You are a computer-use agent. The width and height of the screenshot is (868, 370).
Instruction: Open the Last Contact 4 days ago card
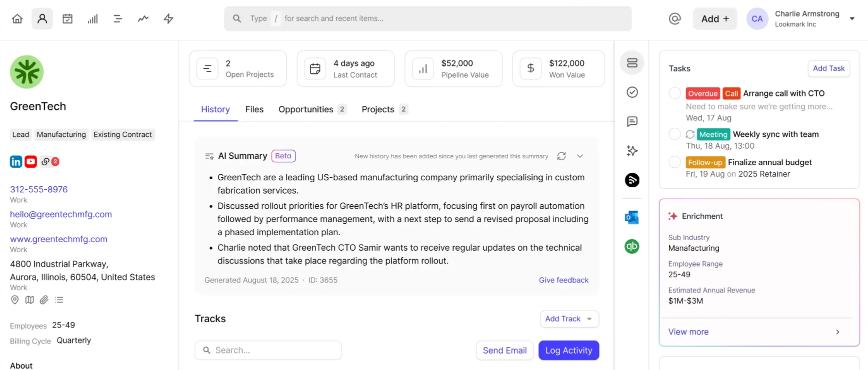(345, 68)
